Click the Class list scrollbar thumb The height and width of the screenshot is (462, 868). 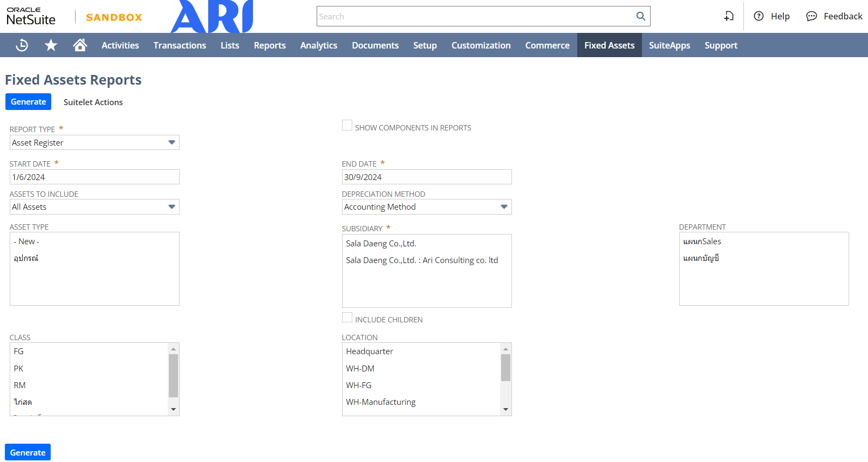coord(173,376)
